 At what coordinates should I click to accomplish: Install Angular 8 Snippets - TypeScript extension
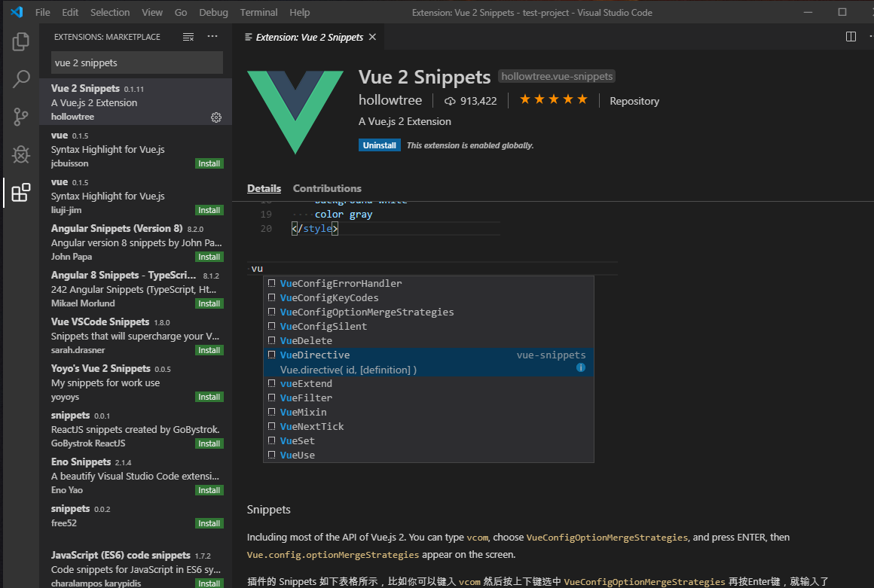click(x=209, y=304)
